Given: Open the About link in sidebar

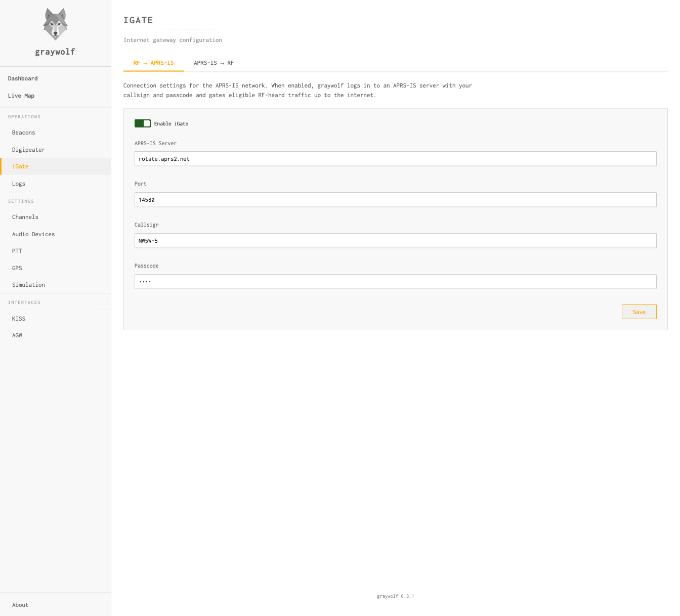Looking at the screenshot, I should pos(20,605).
